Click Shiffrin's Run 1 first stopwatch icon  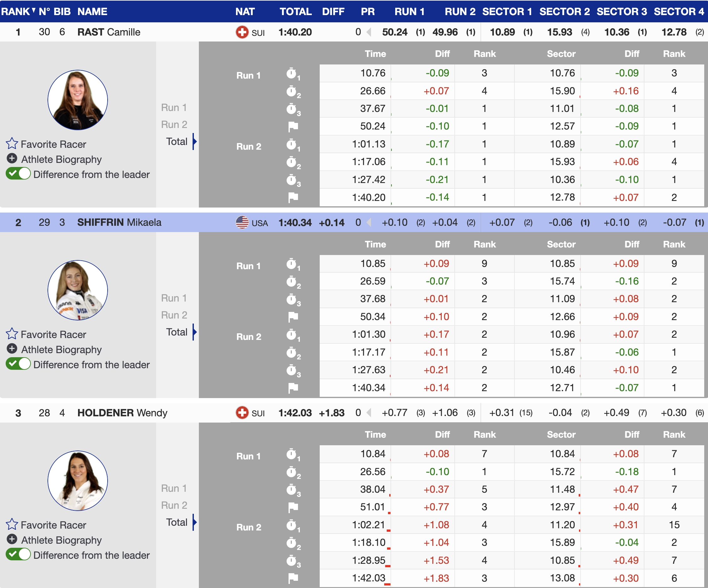tap(292, 264)
